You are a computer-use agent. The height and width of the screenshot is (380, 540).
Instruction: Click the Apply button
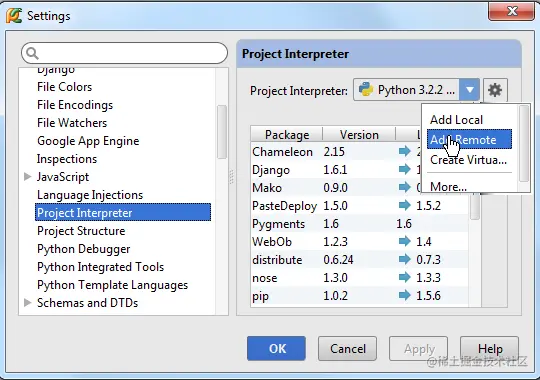(418, 349)
